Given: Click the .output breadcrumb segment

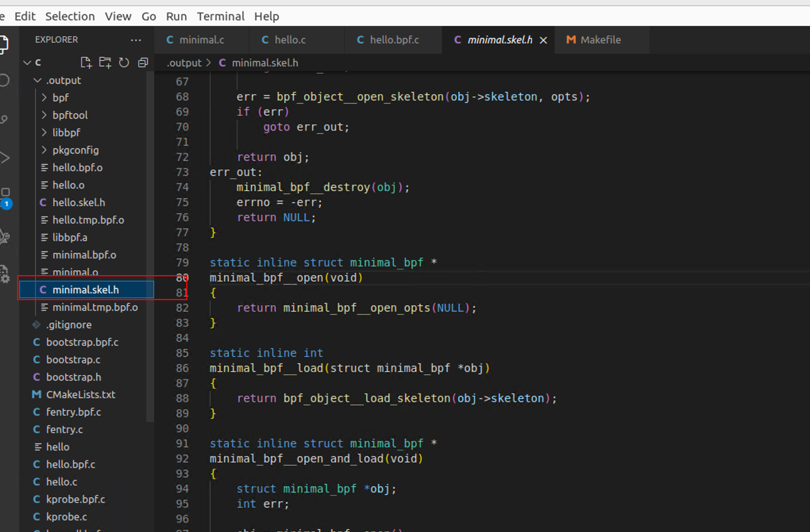Looking at the screenshot, I should click(184, 63).
